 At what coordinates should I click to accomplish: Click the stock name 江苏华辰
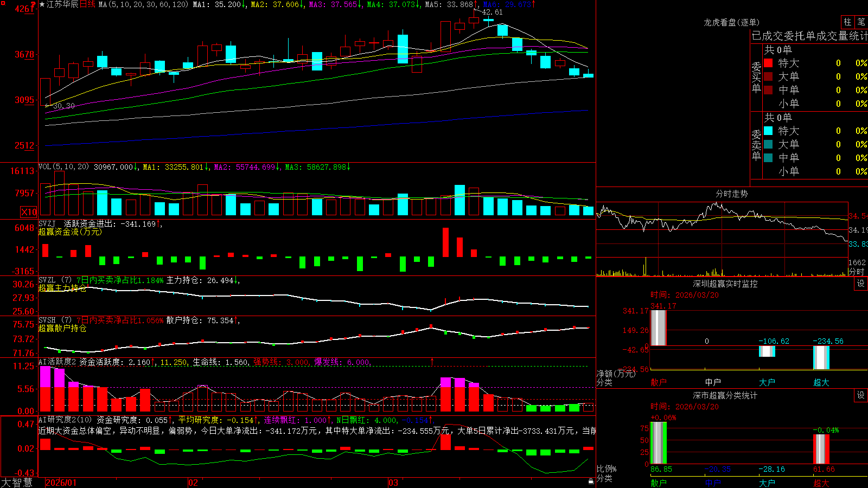62,4
